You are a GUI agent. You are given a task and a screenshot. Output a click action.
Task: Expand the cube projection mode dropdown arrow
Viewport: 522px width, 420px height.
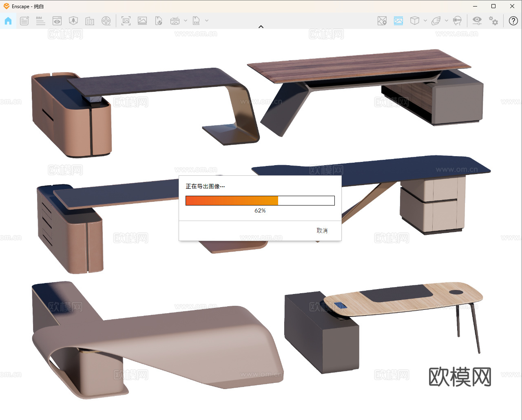pyautogui.click(x=425, y=21)
